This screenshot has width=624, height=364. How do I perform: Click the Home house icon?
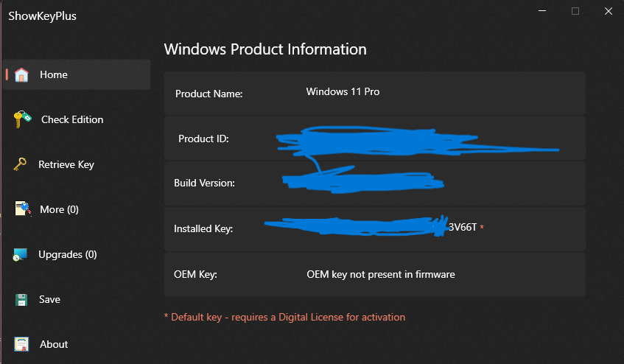21,74
